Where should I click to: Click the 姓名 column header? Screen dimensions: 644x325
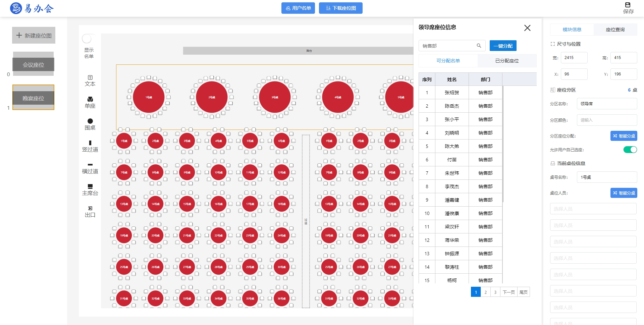452,79
